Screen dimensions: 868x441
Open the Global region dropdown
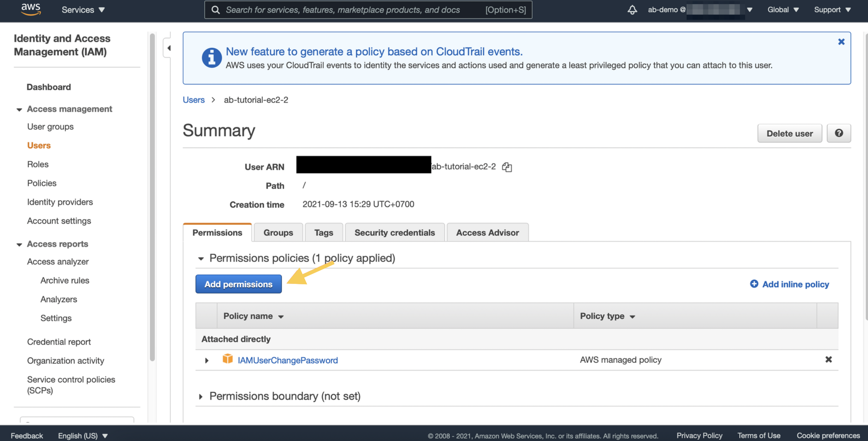tap(783, 10)
